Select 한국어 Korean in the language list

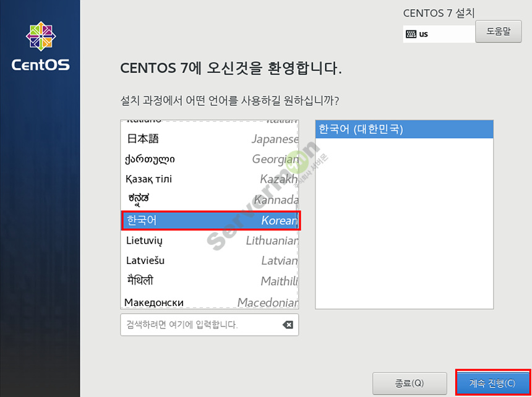(210, 220)
